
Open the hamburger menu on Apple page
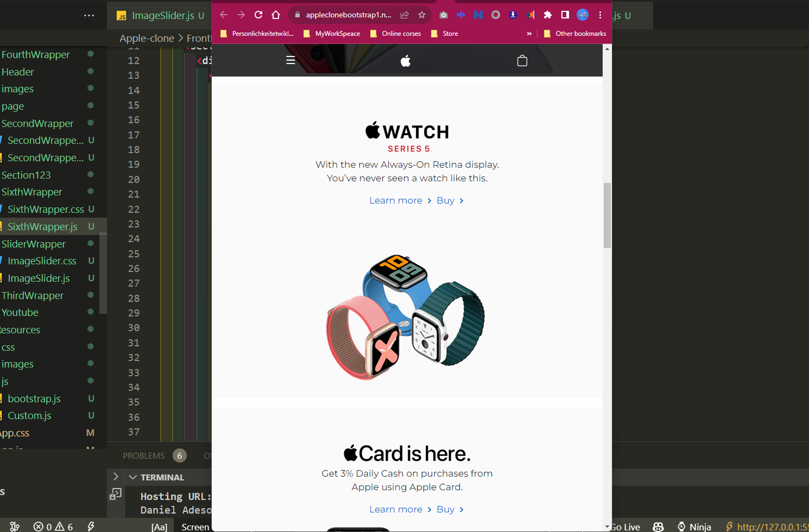[290, 60]
